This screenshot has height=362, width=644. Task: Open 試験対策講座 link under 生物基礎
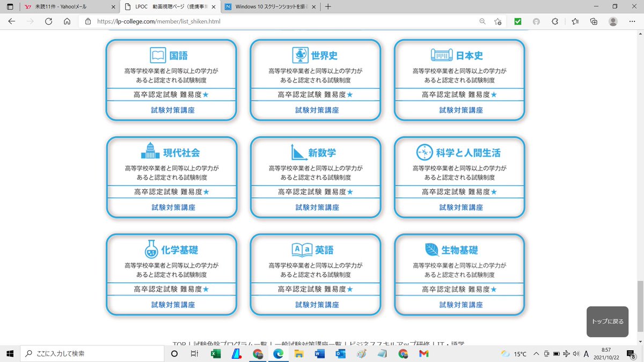[461, 305]
